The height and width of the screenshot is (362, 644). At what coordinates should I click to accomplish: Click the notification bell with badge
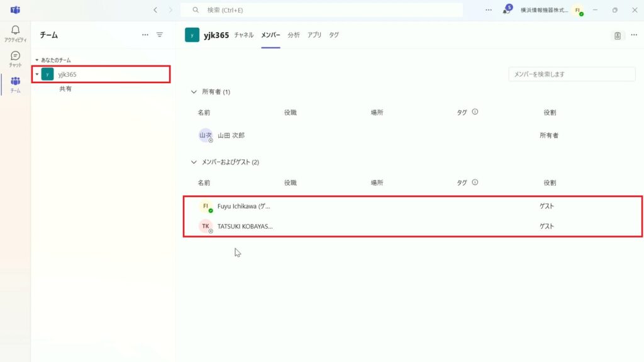506,10
